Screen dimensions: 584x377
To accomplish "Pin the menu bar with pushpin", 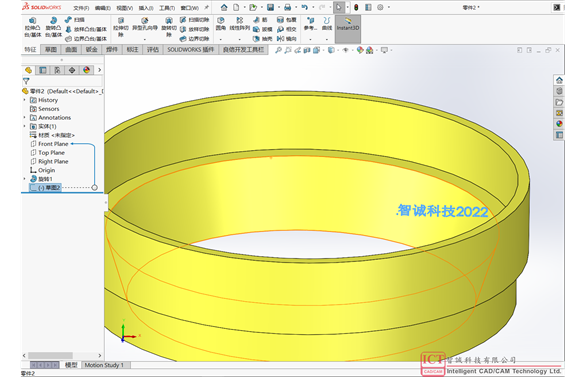I will click(x=207, y=7).
